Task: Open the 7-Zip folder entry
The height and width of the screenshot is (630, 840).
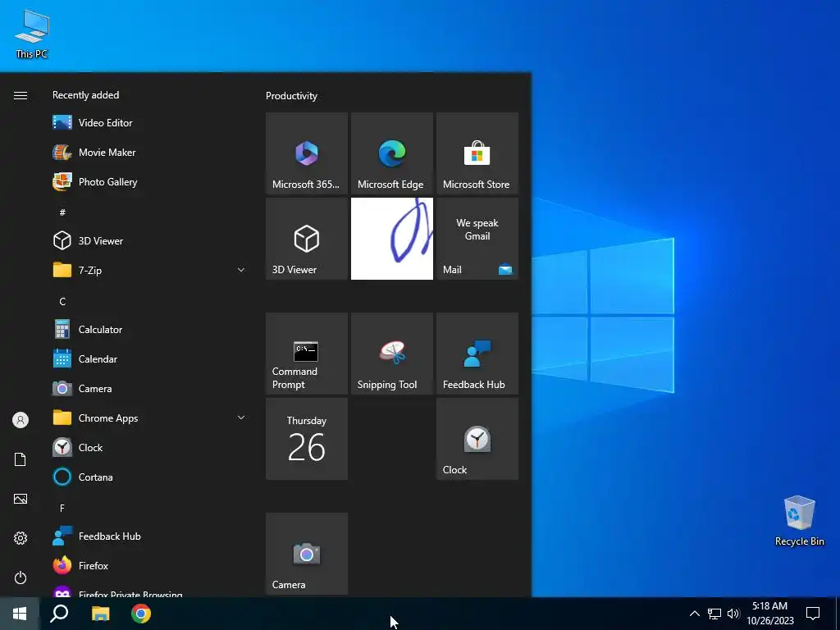Action: tap(150, 270)
